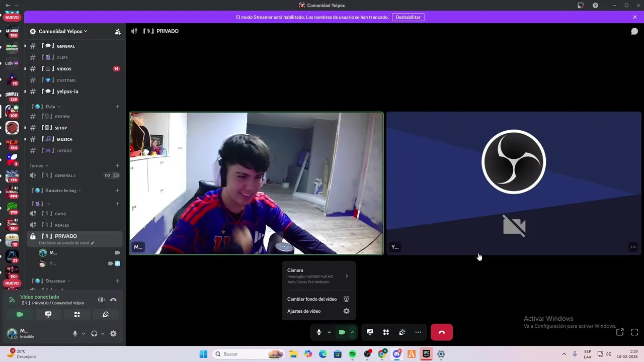Join the REALES voice channel

click(x=74, y=225)
